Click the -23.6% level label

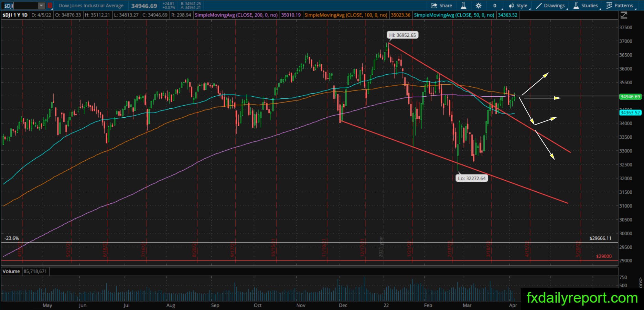(x=12, y=238)
